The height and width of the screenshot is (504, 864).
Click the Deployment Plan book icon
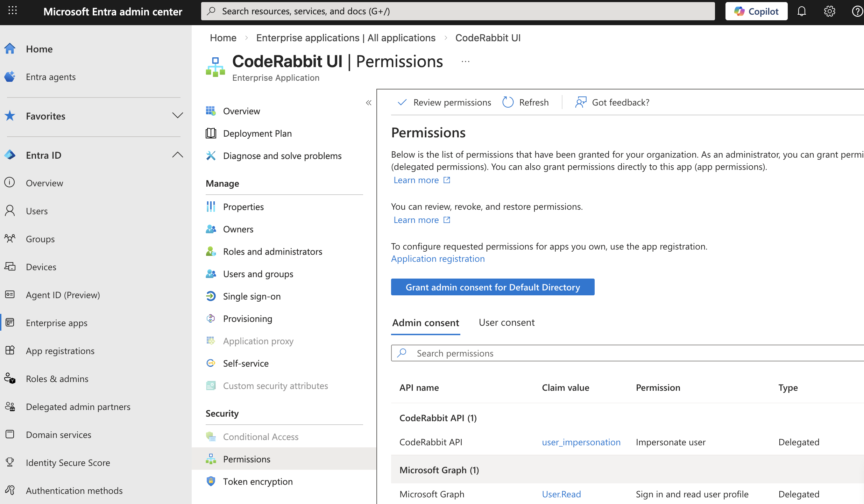(211, 133)
